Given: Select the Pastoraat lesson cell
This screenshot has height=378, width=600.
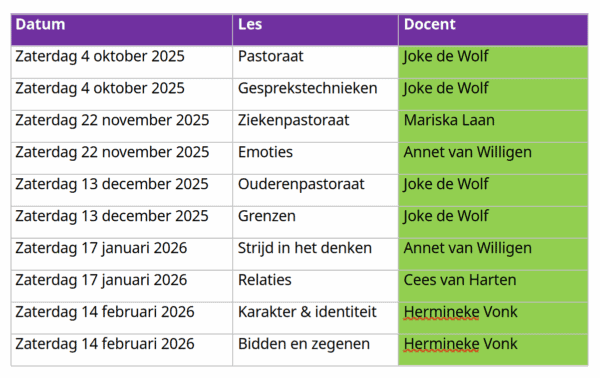Looking at the screenshot, I should point(315,62).
